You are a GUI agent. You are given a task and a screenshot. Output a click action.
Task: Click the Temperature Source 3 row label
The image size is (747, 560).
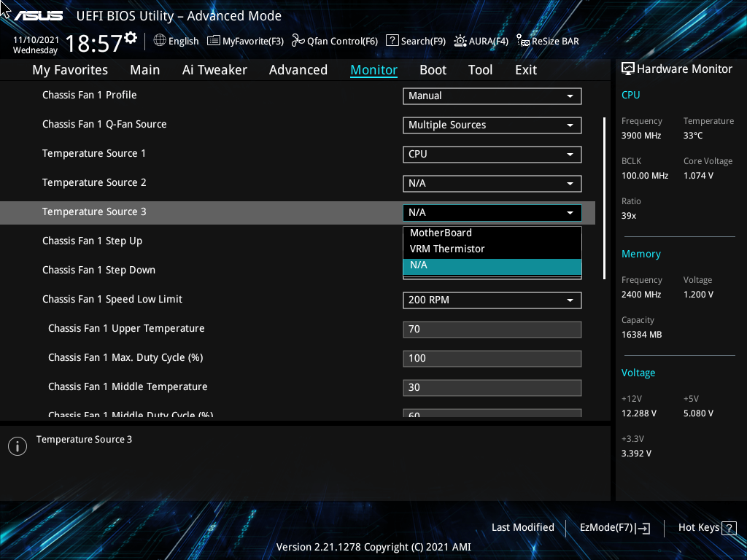pos(94,212)
